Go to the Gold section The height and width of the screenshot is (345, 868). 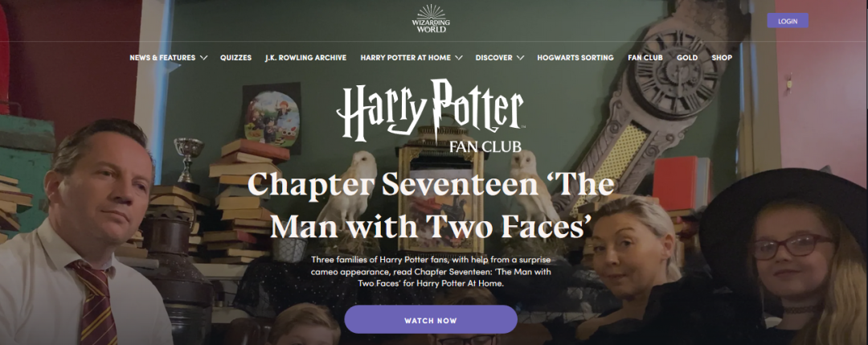click(687, 58)
